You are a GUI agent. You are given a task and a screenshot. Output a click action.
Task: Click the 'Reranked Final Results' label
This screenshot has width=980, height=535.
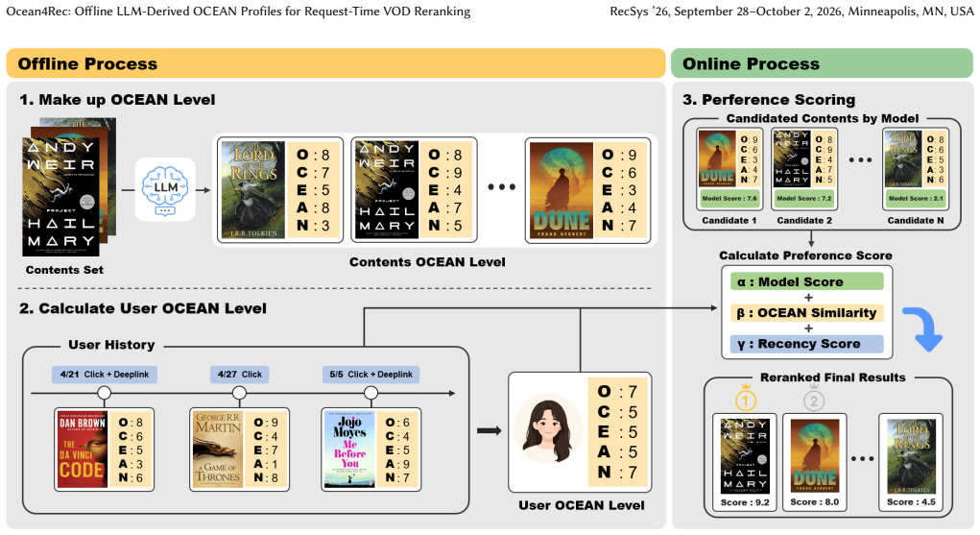pos(832,377)
